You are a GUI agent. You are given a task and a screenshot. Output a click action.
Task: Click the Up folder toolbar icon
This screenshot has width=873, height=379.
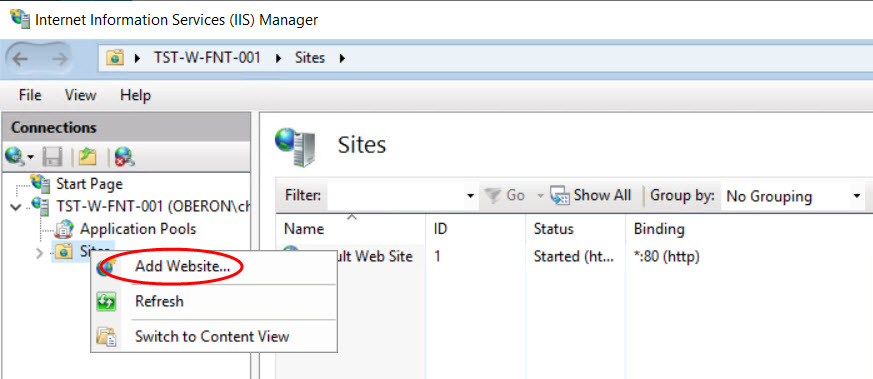coord(88,158)
